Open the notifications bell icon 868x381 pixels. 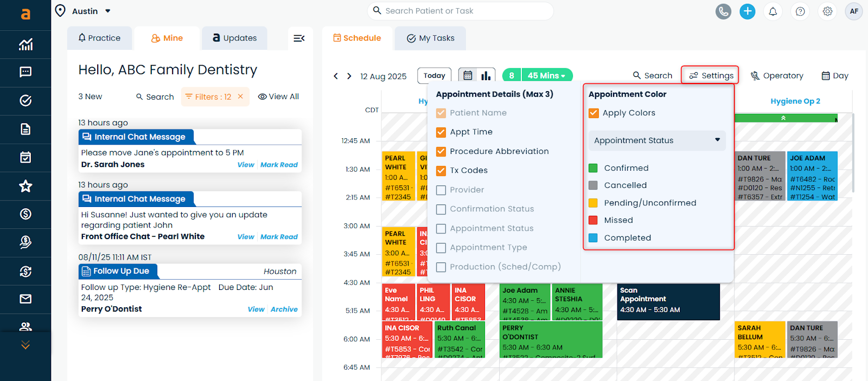pos(773,11)
